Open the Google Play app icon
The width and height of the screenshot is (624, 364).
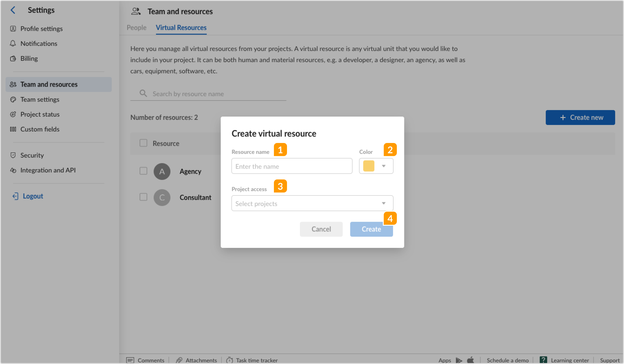click(x=459, y=360)
